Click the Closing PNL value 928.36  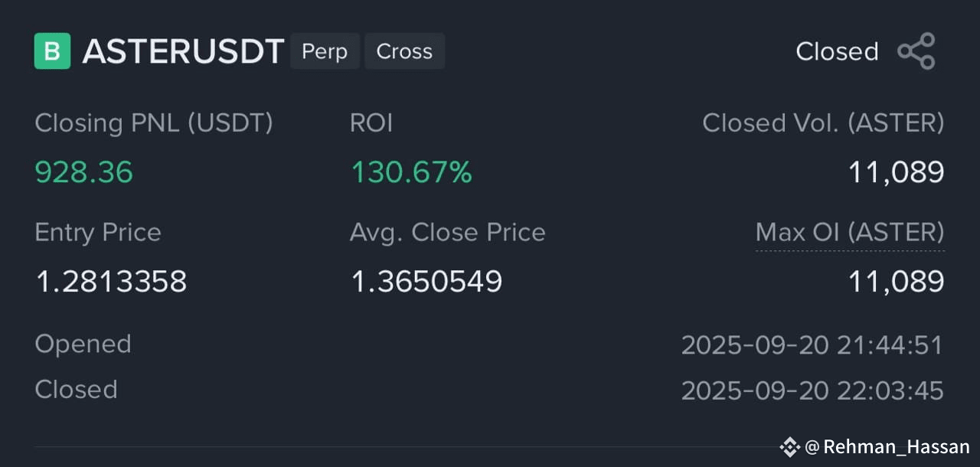click(x=84, y=172)
